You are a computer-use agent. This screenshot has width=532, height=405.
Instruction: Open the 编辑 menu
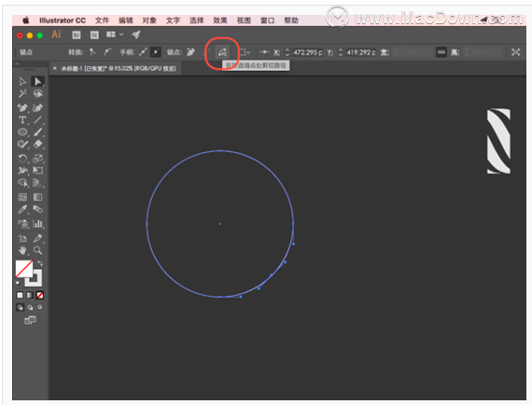coord(126,21)
